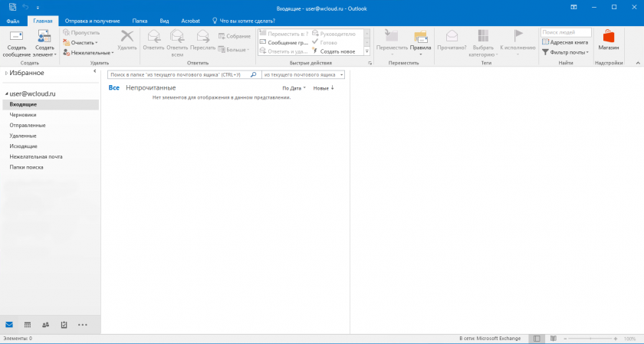Click the search magnifier icon in search box
The width and height of the screenshot is (644, 344).
254,75
